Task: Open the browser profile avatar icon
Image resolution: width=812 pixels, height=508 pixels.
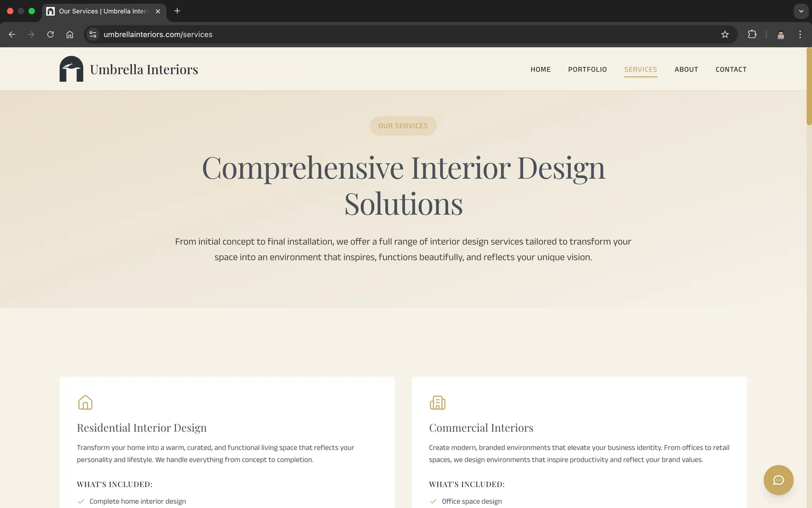Action: (x=781, y=34)
